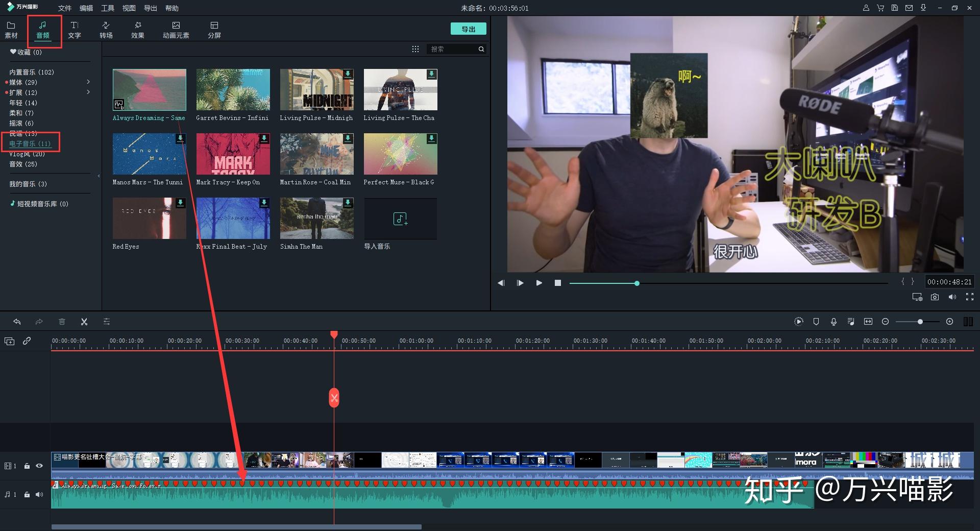This screenshot has width=980, height=531.
Task: Enter fullscreen preview mode
Action: coord(970,297)
